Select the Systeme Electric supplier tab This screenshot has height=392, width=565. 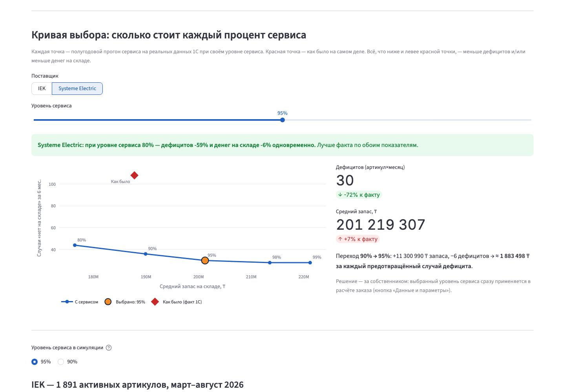(x=77, y=89)
